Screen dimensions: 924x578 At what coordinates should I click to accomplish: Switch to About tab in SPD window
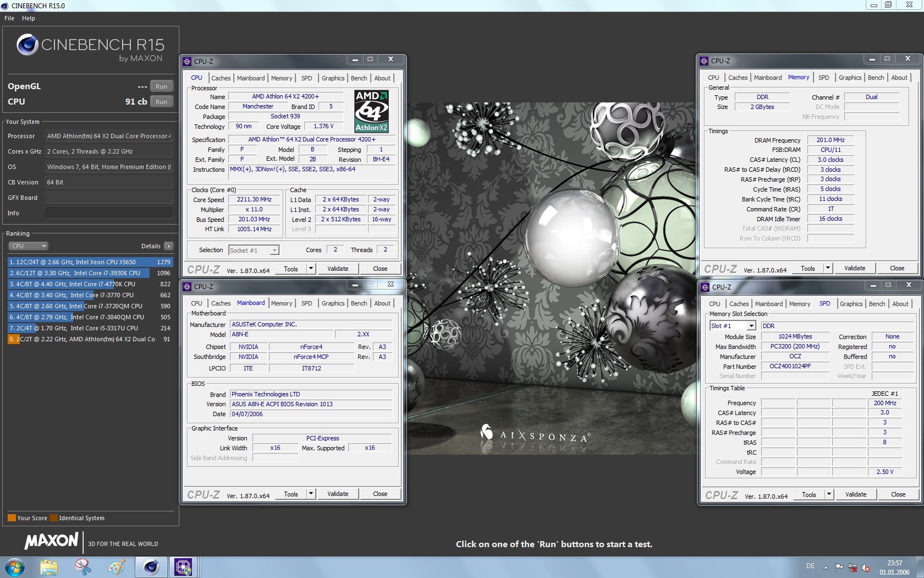point(900,304)
